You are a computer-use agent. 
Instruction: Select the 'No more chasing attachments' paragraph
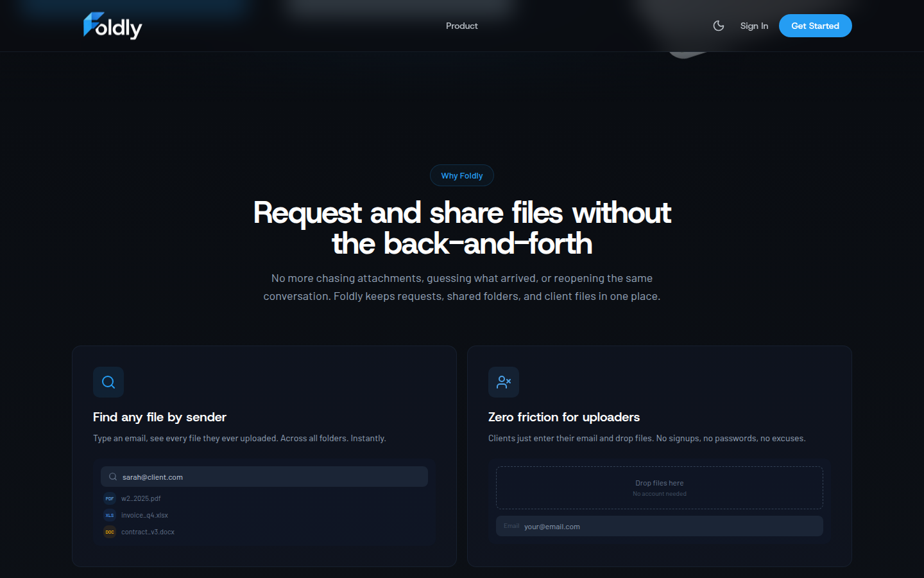coord(462,287)
